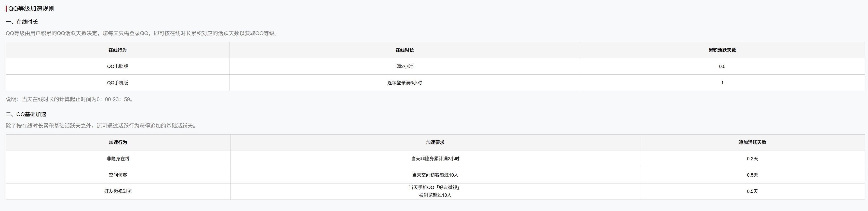Click the 在线行为 column header

[118, 50]
